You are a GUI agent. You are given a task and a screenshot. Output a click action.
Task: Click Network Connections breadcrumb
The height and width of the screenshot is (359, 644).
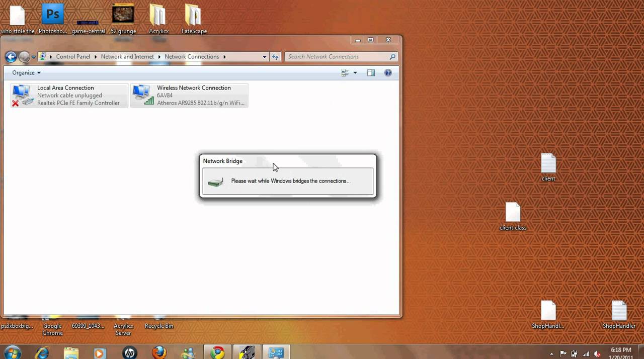(x=192, y=57)
